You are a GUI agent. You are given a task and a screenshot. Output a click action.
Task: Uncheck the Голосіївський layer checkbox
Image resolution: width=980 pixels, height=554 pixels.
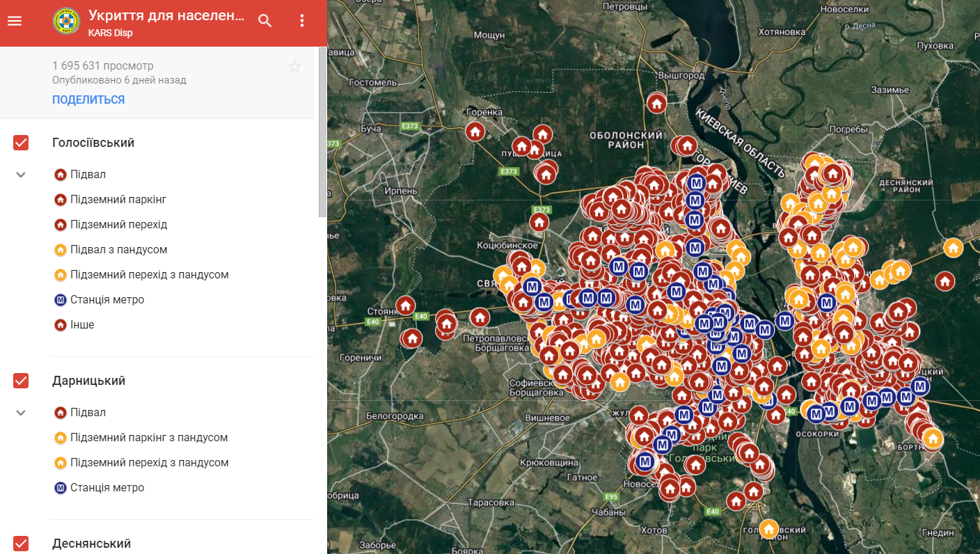coord(21,143)
